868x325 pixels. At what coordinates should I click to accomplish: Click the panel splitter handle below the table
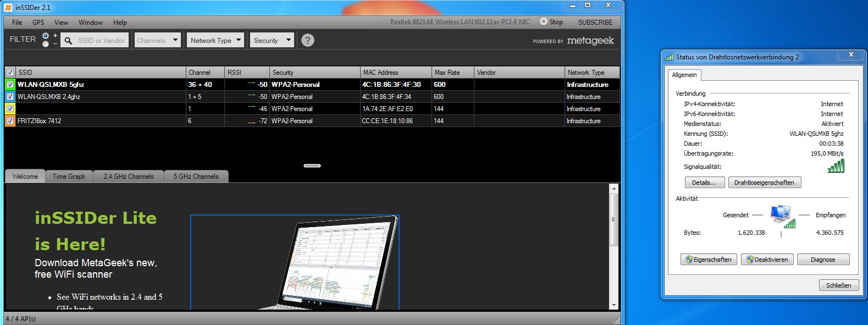click(x=312, y=166)
